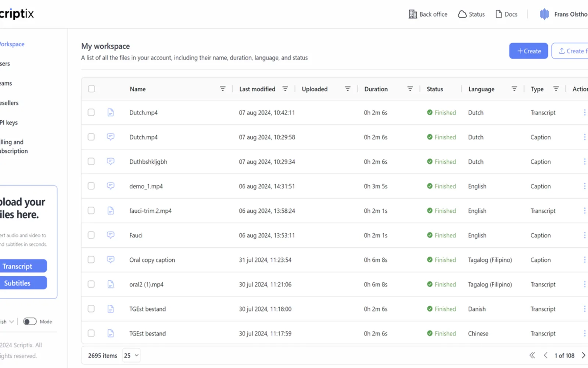Filter the Name column

pos(223,89)
